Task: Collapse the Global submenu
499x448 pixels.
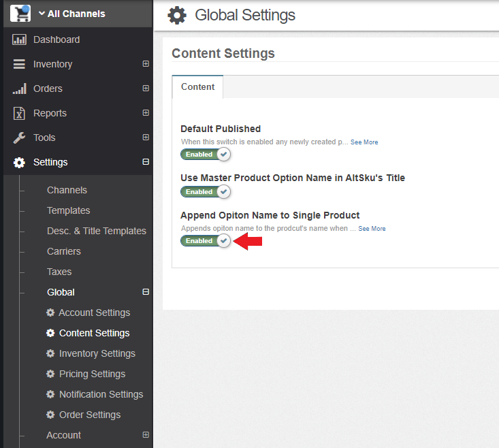Action: click(146, 292)
